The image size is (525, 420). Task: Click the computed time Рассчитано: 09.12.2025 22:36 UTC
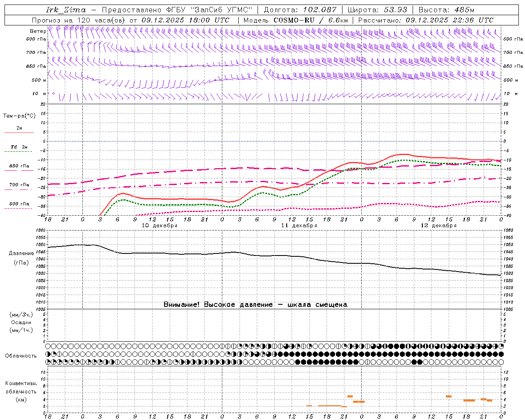[426, 20]
